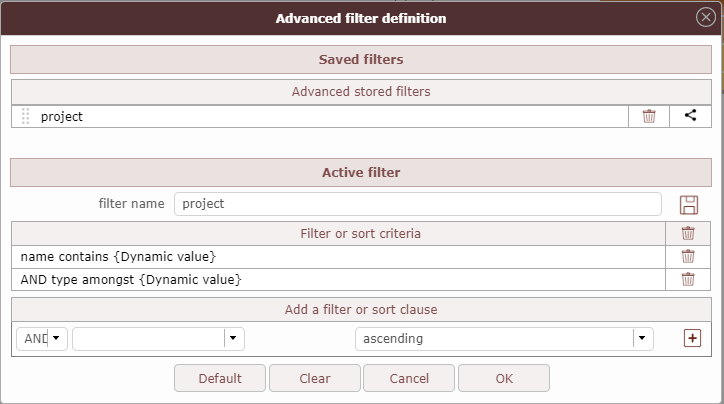Save the active filter with floppy icon

[x=688, y=204]
